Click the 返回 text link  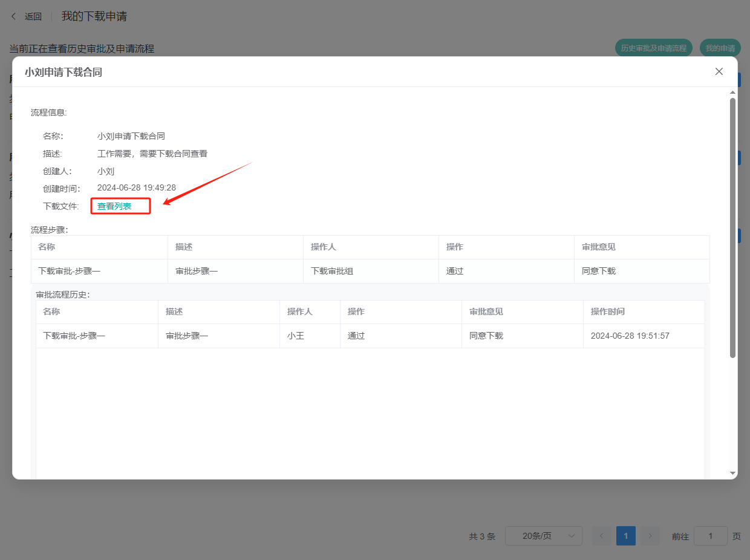[x=33, y=16]
